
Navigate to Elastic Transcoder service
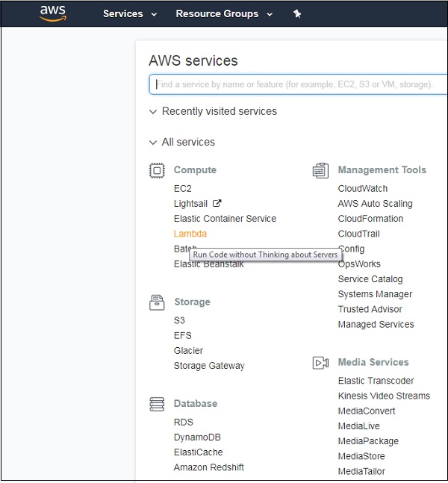(375, 381)
